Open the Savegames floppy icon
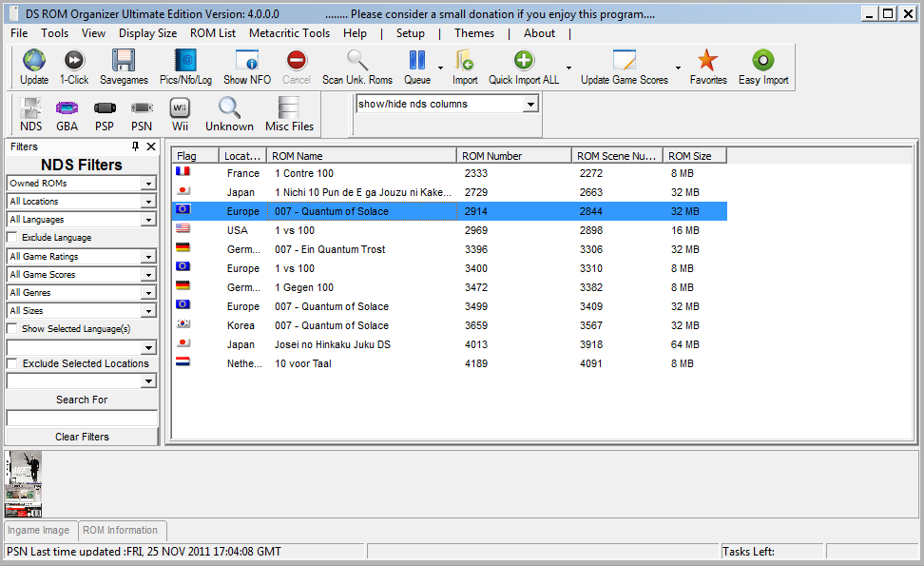Viewport: 924px width, 566px height. point(124,60)
